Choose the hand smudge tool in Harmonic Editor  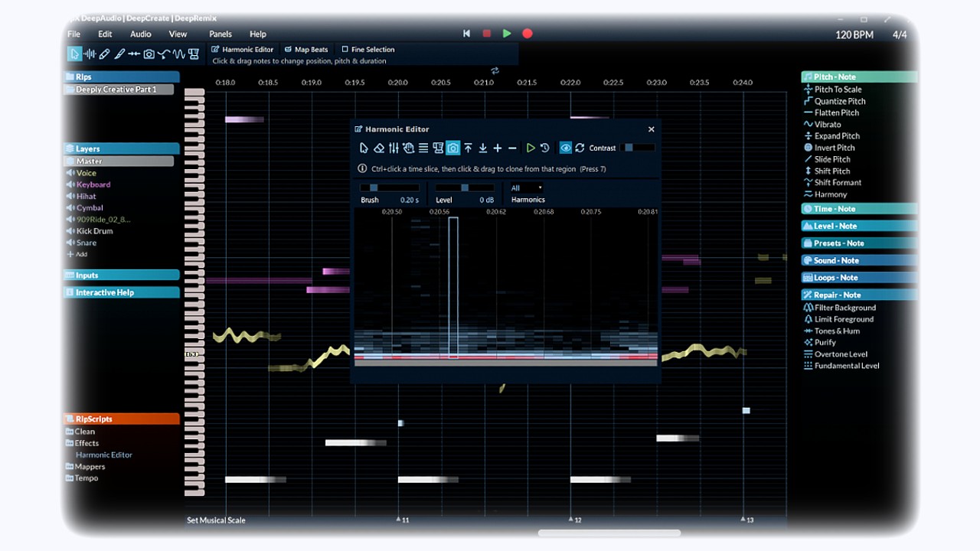(x=408, y=148)
